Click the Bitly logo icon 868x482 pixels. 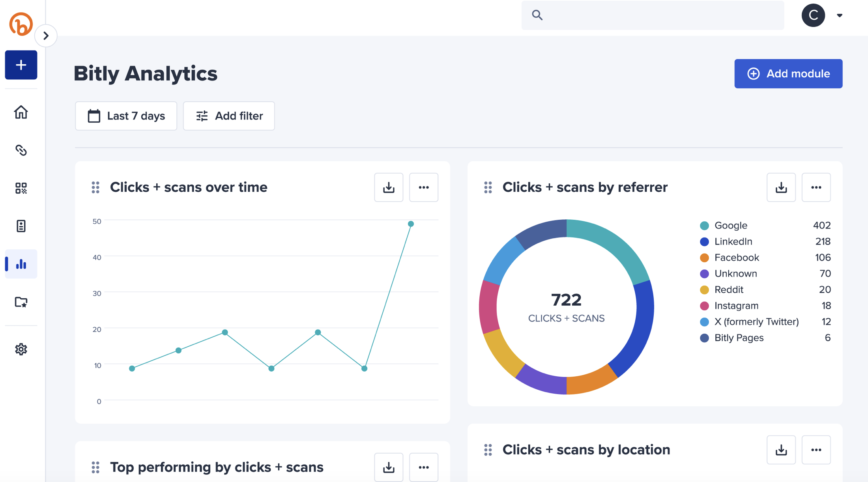click(x=21, y=24)
